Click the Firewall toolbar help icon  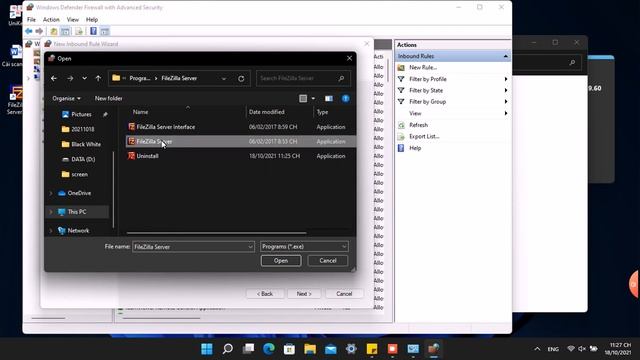point(93,31)
